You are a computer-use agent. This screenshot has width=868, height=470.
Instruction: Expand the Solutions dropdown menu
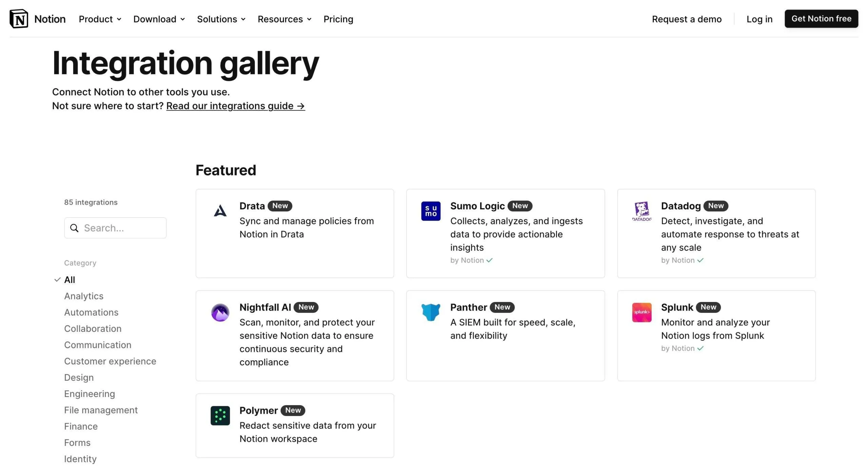(221, 19)
